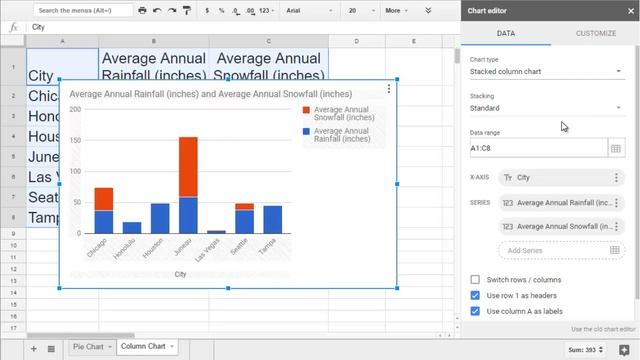Viewport: 640px width, 360px height.
Task: Select column B header
Action: pos(154,41)
